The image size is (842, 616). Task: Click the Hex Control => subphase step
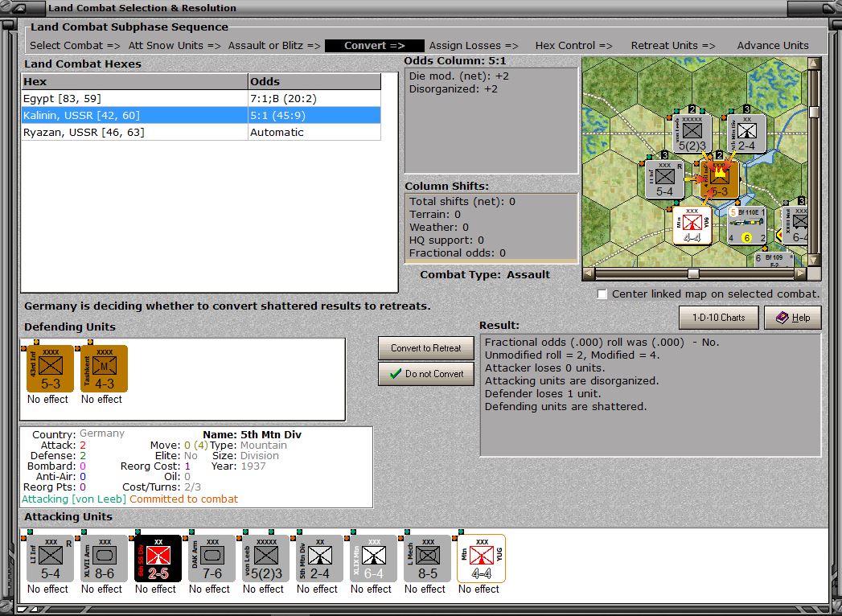[573, 46]
